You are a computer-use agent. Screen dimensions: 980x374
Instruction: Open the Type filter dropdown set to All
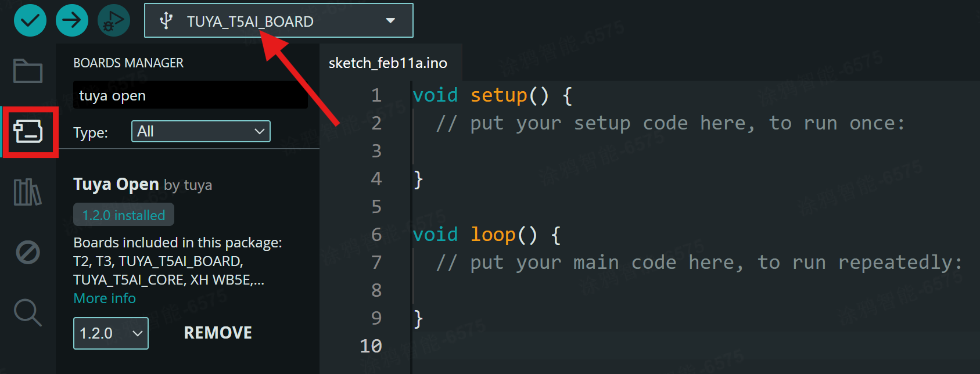tap(200, 132)
